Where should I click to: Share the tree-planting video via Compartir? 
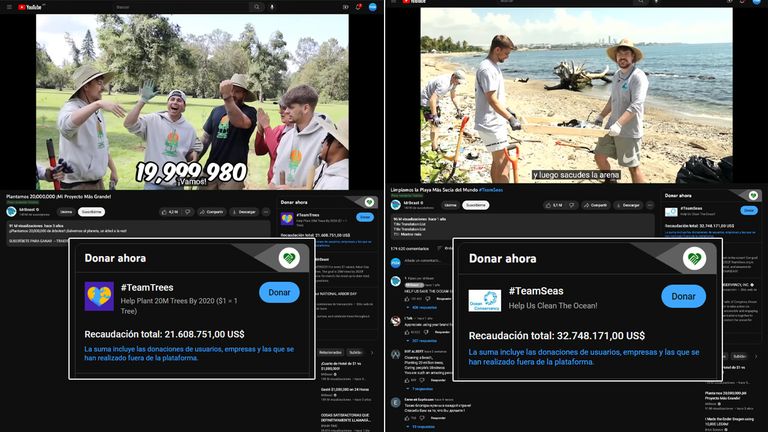point(212,212)
